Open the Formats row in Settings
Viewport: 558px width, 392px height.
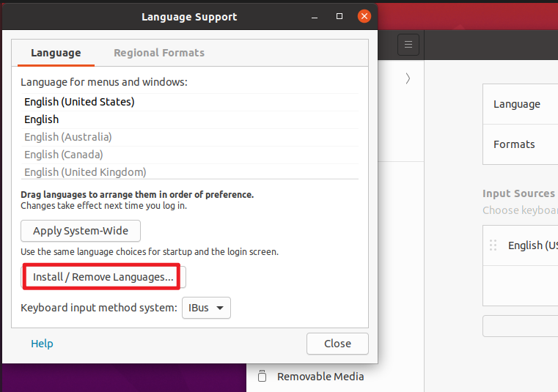(x=521, y=144)
